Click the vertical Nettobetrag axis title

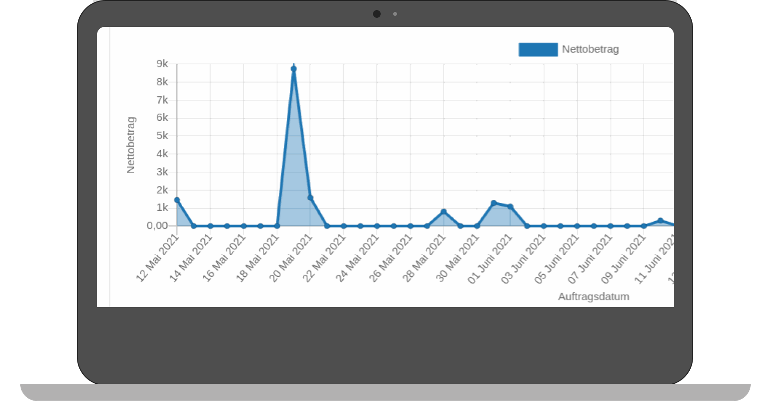click(131, 145)
